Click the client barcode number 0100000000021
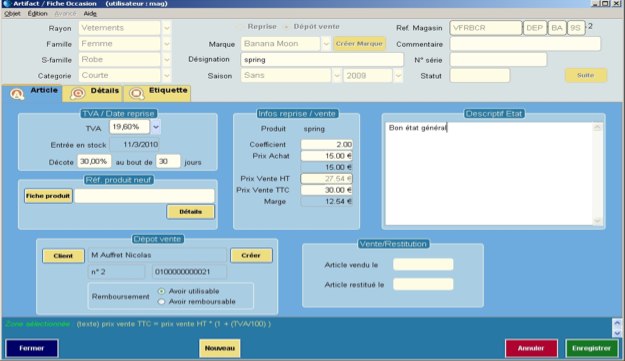This screenshot has width=625, height=361. [189, 272]
